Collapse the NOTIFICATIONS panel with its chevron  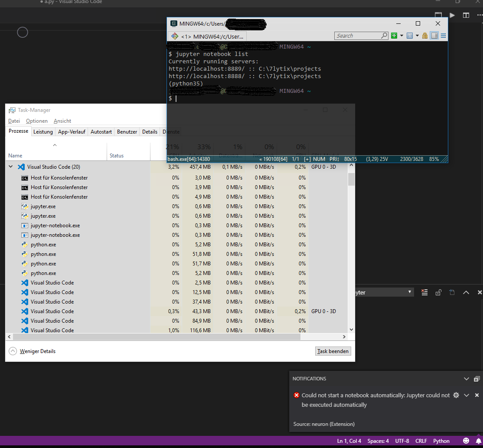(x=466, y=379)
